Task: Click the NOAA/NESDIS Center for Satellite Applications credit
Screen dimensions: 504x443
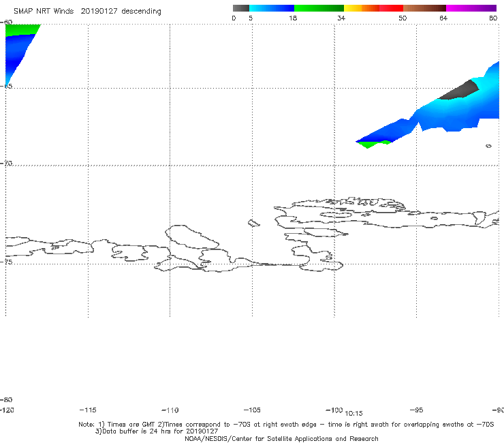Action: tap(281, 438)
